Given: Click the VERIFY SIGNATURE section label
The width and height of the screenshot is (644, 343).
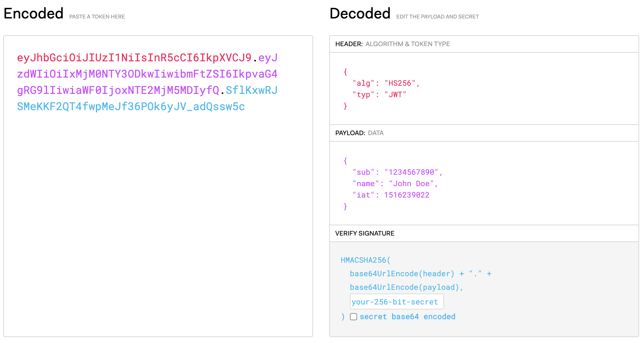Looking at the screenshot, I should 365,233.
